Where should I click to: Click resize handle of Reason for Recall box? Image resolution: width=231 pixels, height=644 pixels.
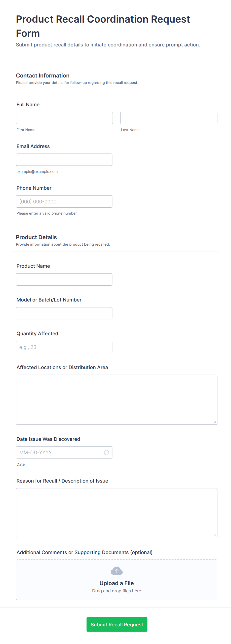pyautogui.click(x=215, y=535)
